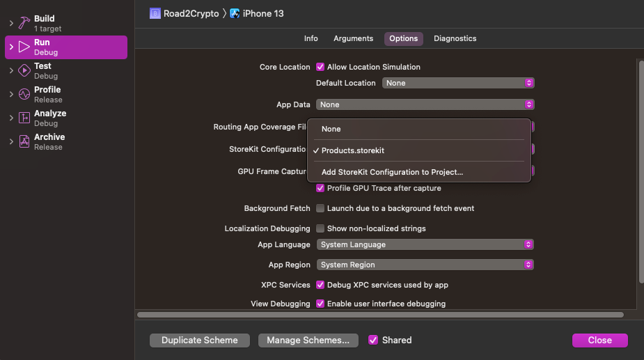The image size is (644, 360).
Task: Uncheck Debug XPC services used by app
Action: 320,285
